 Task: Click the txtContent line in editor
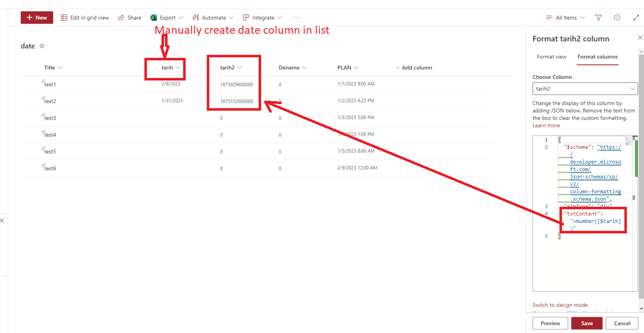click(x=594, y=221)
